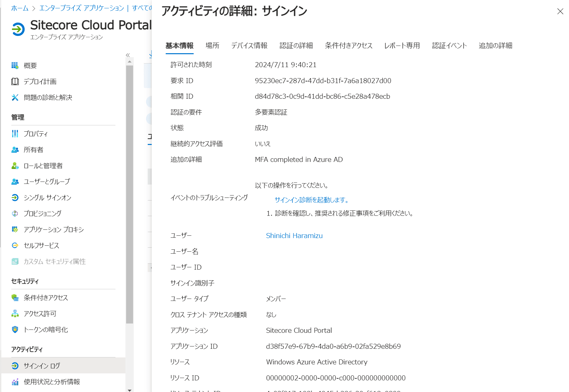
Task: Open the Shinichi Haramizu user link
Action: tap(294, 236)
